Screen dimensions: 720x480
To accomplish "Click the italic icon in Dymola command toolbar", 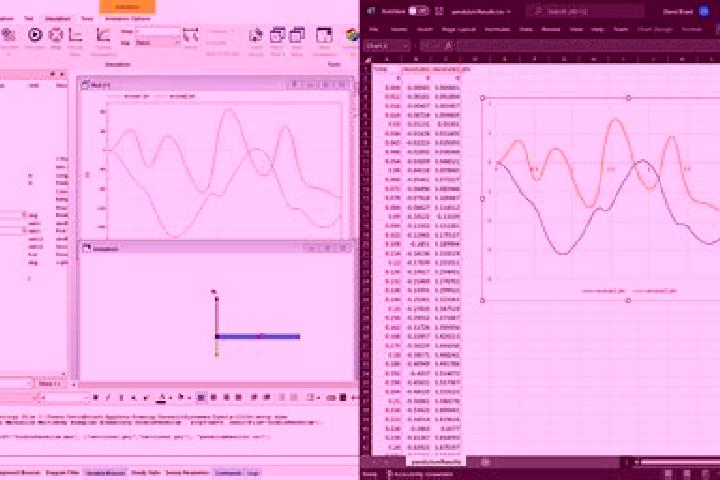I will click(108, 397).
